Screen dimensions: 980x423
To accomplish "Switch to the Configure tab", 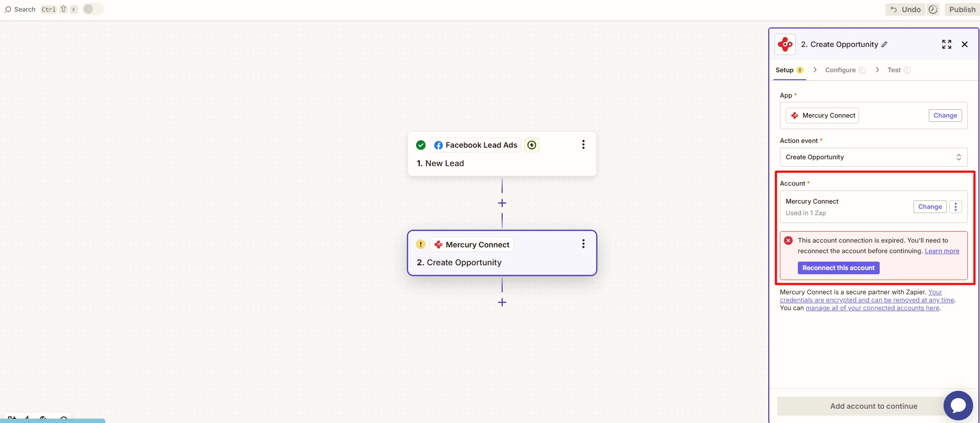I will (845, 70).
